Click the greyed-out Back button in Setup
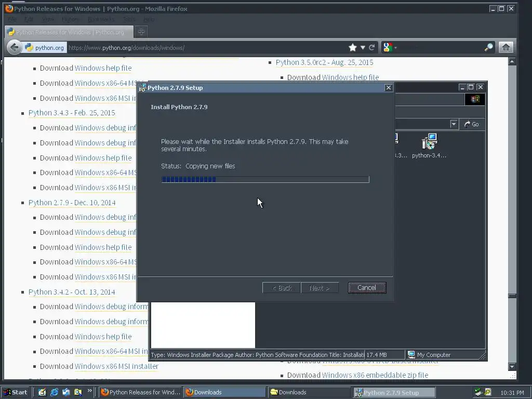532x399 pixels. point(282,288)
